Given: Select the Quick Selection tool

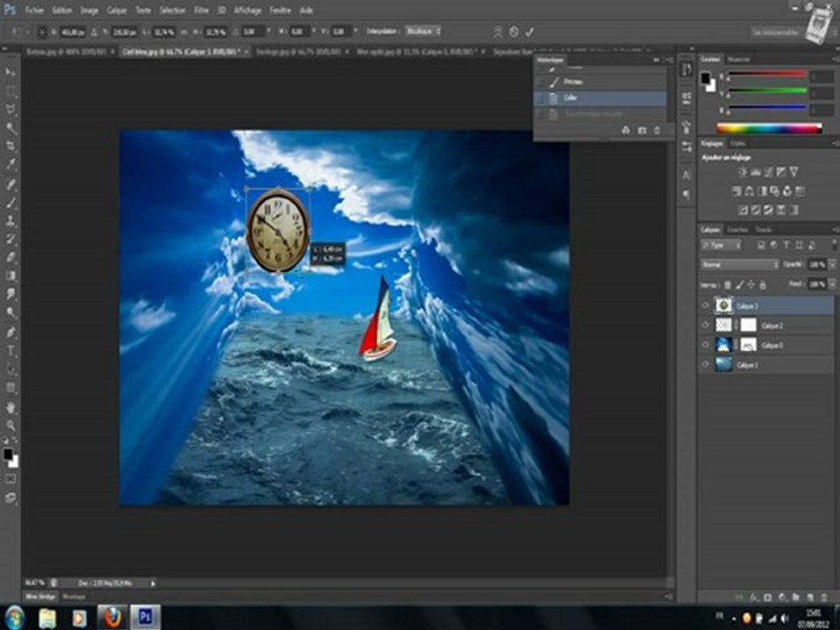Looking at the screenshot, I should (x=10, y=128).
